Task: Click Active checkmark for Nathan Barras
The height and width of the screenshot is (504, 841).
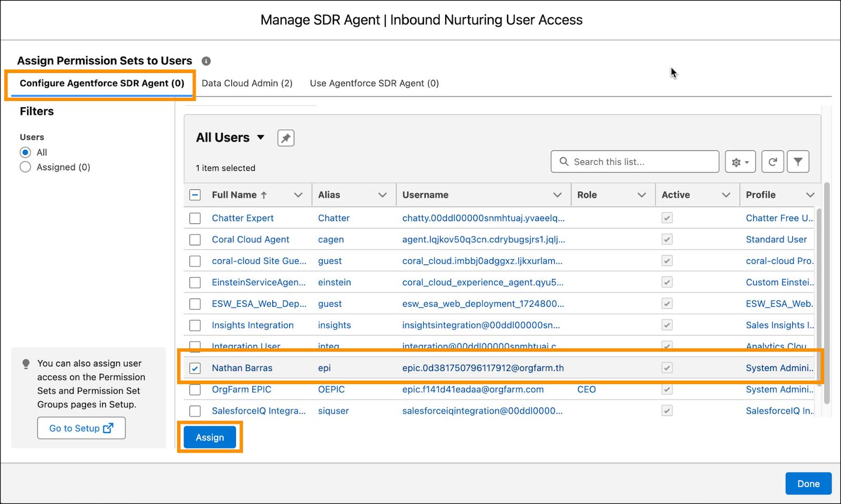Action: point(667,368)
